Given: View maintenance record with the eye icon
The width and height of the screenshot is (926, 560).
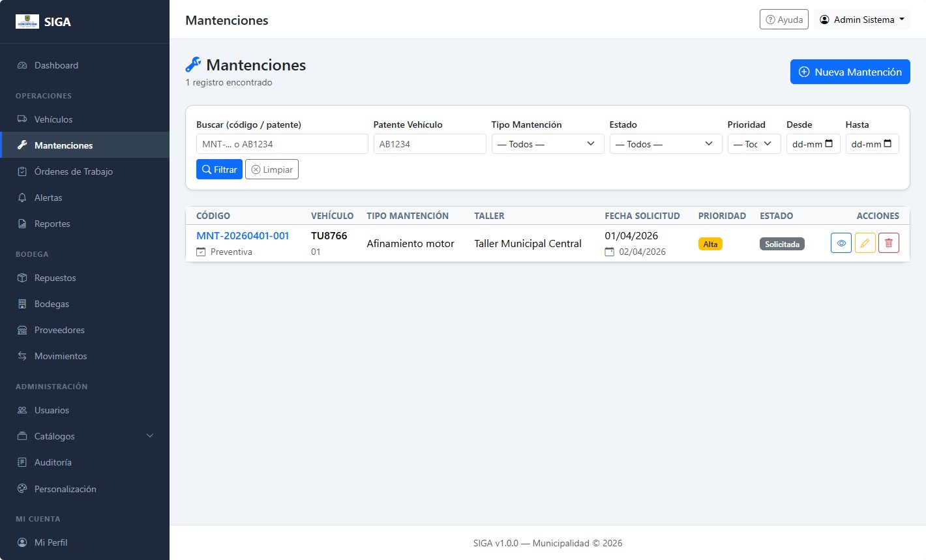Looking at the screenshot, I should [x=841, y=243].
